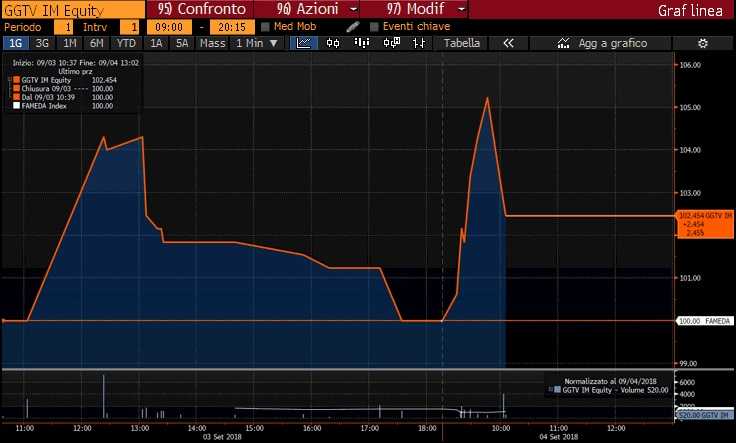Image resolution: width=736 pixels, height=443 pixels.
Task: Click the 103.00 price axis label
Action: (x=690, y=193)
